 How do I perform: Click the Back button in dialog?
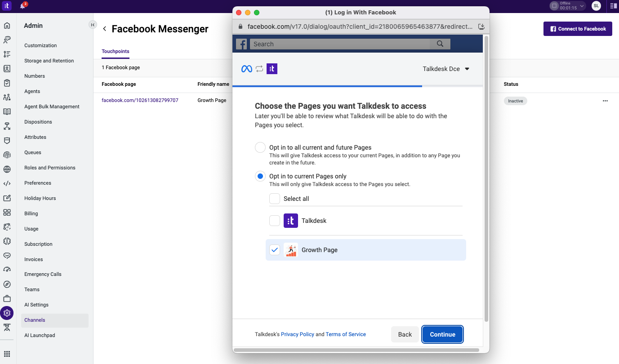[405, 334]
